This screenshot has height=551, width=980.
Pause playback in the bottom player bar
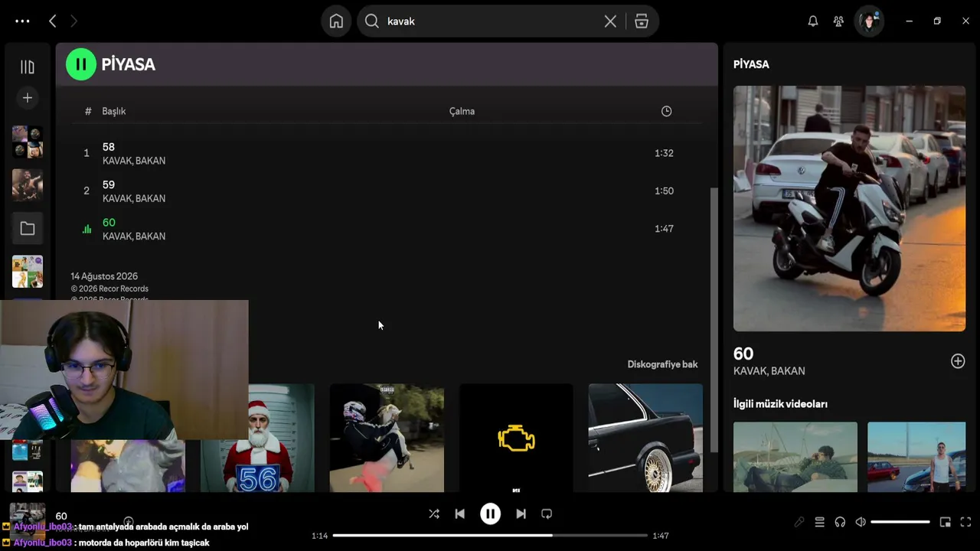click(x=490, y=514)
